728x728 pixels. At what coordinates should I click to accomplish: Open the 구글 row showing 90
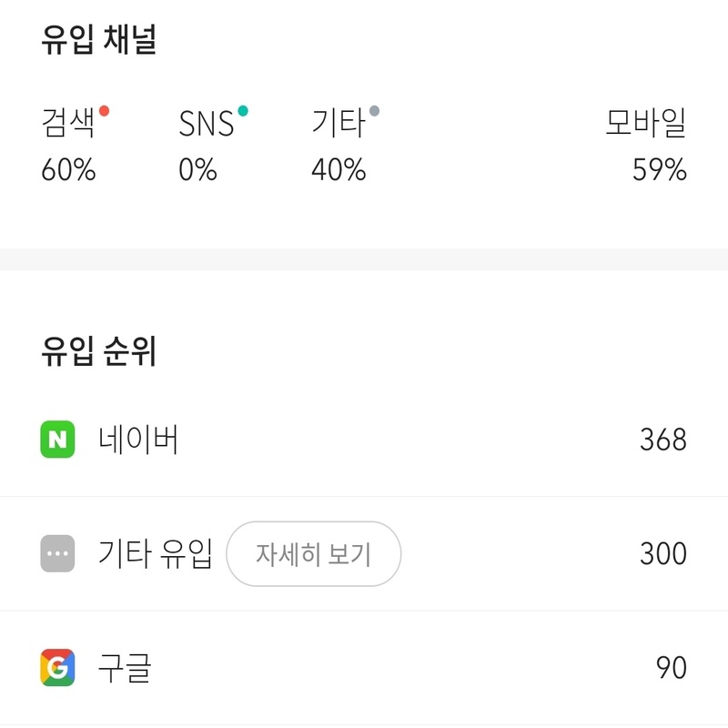(364, 667)
